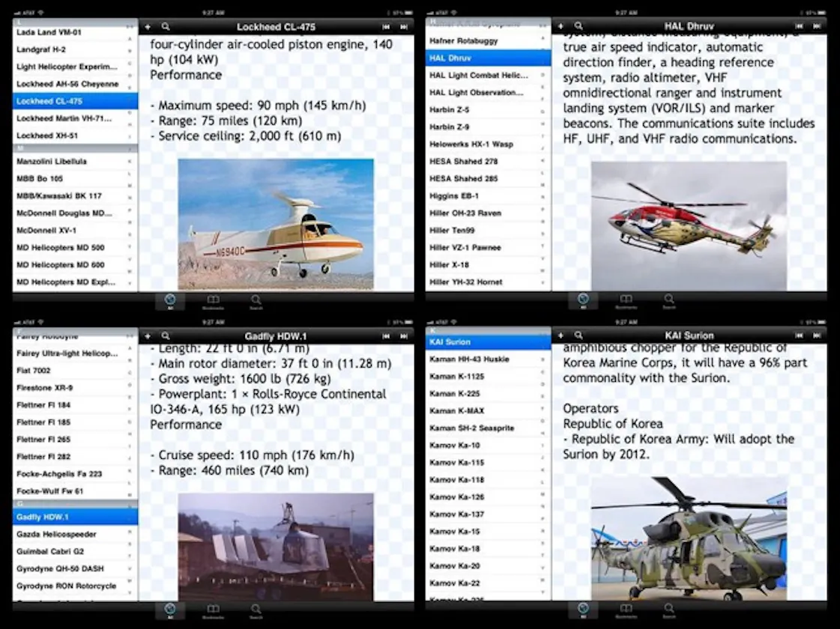Open the KAI Surion camouflage helicopter photo
Screen dimensions: 840x629
pos(689,538)
